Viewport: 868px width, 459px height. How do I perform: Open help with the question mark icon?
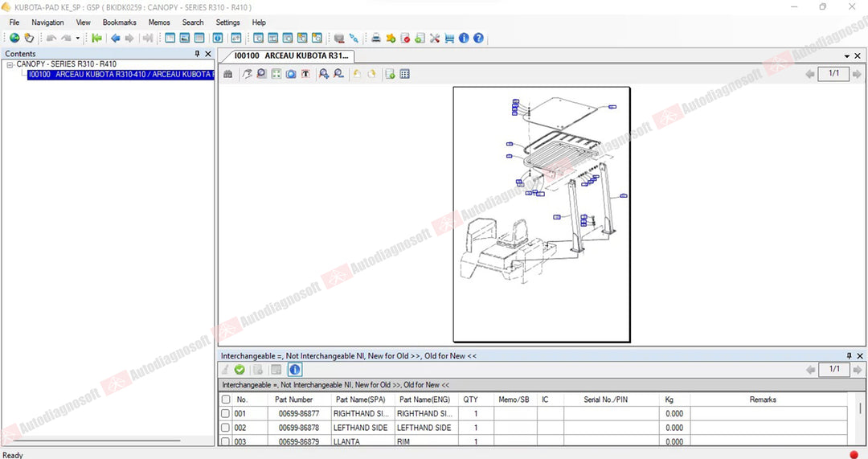point(478,38)
